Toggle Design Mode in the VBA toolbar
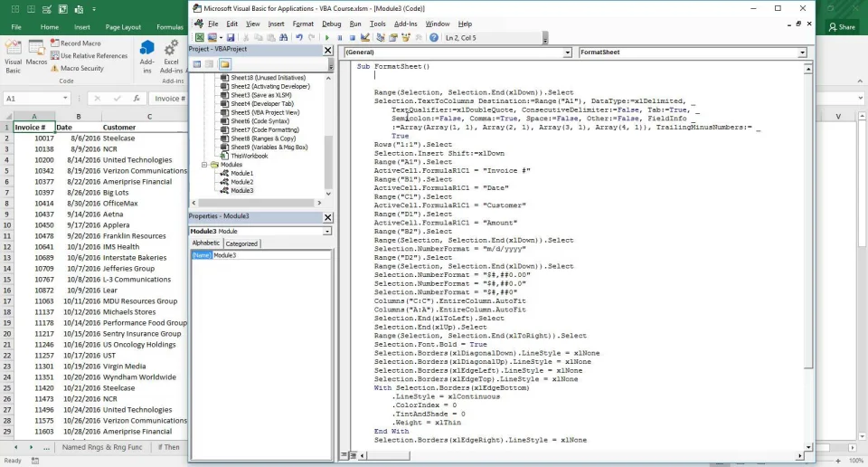The image size is (868, 467). click(364, 38)
